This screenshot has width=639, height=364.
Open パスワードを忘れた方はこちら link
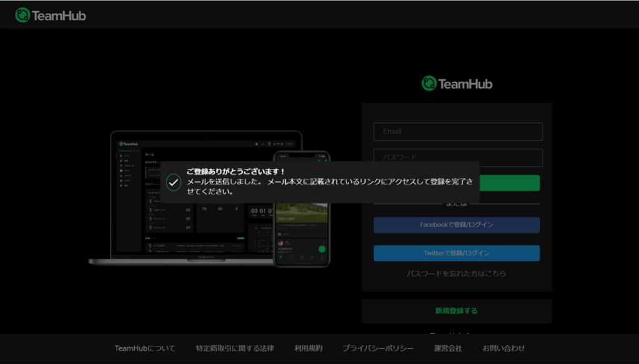456,274
